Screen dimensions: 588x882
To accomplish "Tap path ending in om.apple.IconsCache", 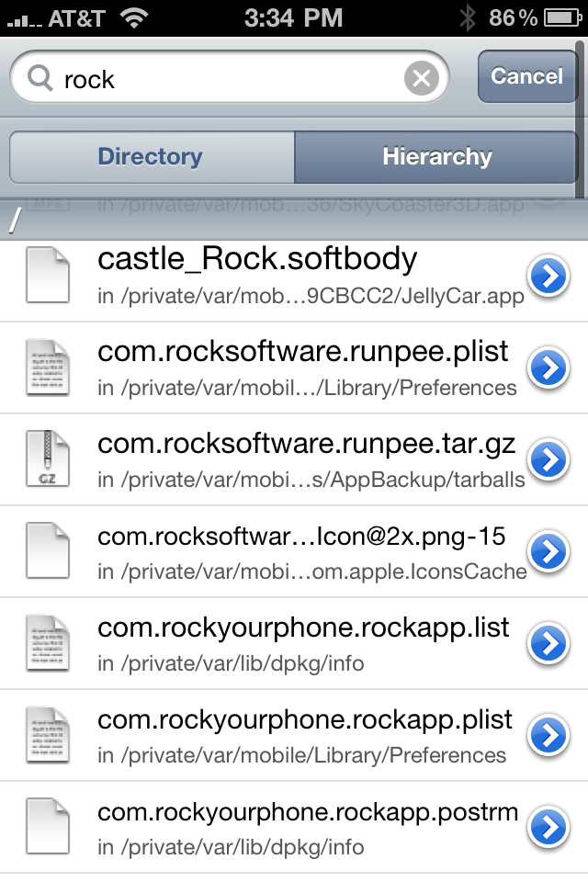I will pyautogui.click(x=312, y=571).
